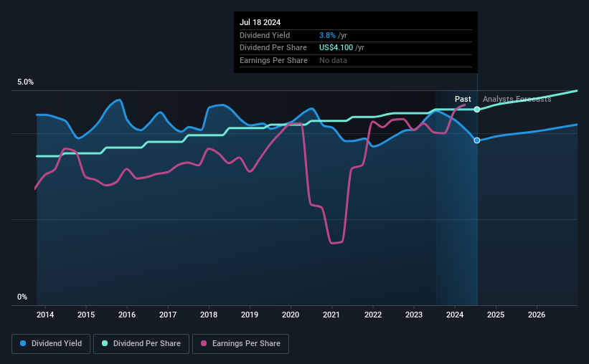This screenshot has height=364, width=589.
Task: Click the 2021 x-axis label
Action: tap(331, 315)
